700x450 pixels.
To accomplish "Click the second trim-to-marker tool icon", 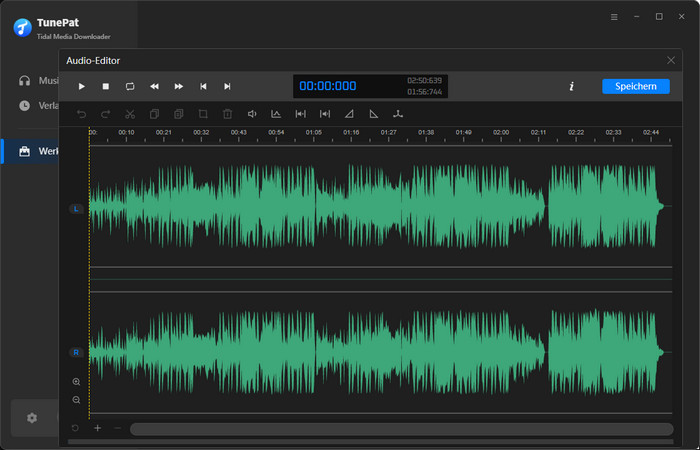I will (x=325, y=114).
